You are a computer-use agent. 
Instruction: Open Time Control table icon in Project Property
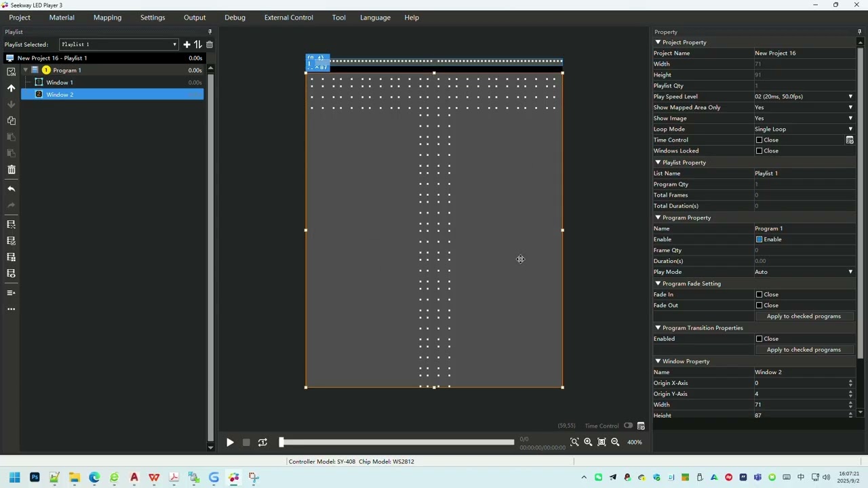(x=850, y=140)
